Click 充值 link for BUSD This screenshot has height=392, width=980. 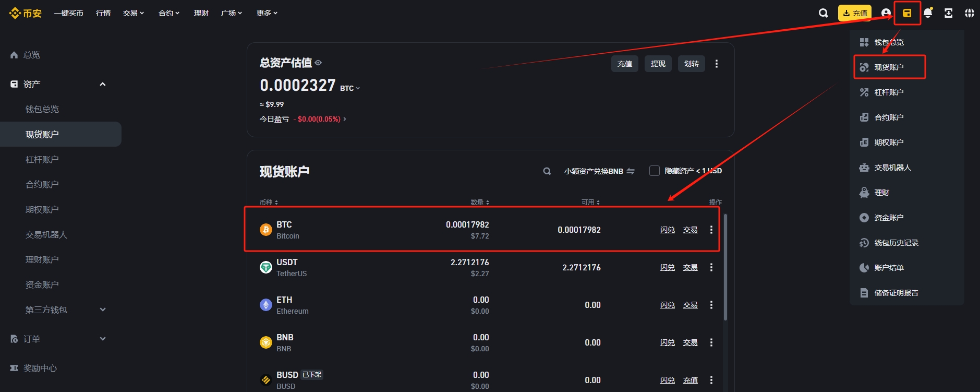(x=691, y=380)
